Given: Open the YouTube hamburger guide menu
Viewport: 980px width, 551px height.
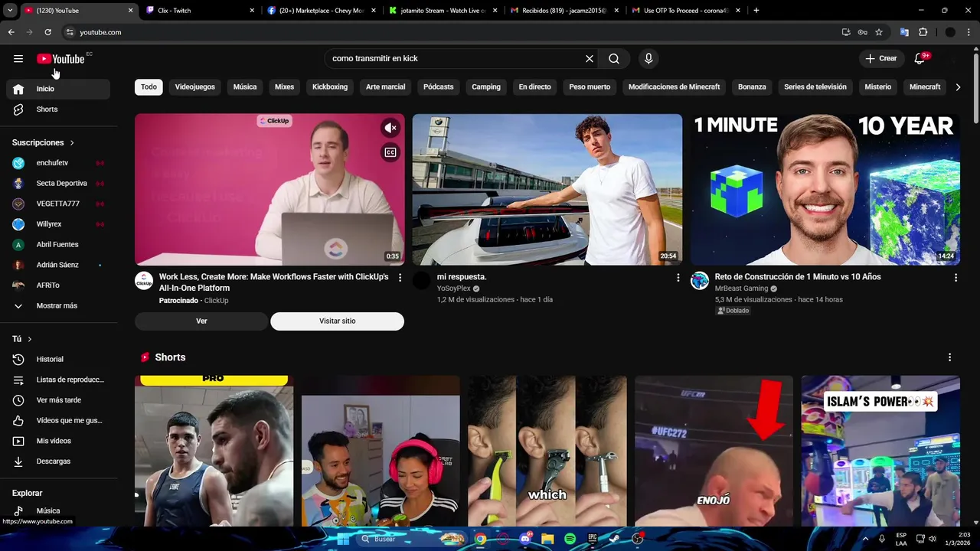Looking at the screenshot, I should 18,58.
